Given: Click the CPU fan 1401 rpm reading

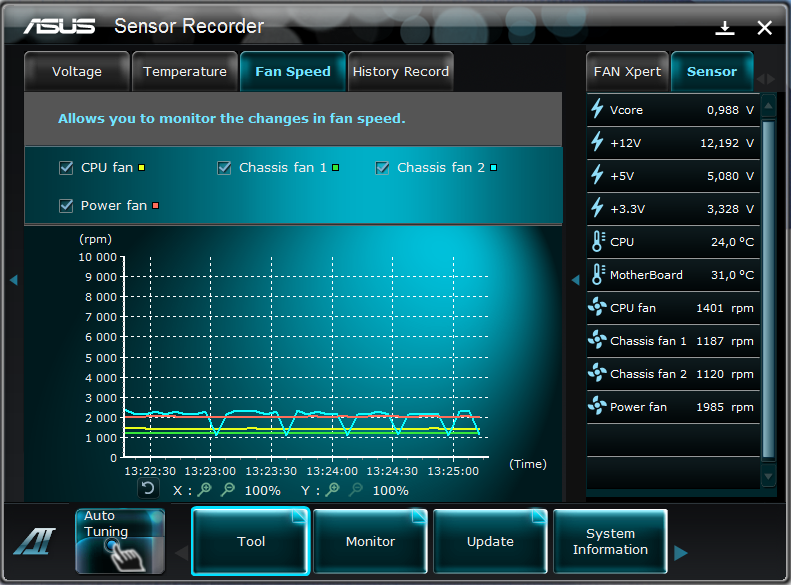Looking at the screenshot, I should pos(725,308).
